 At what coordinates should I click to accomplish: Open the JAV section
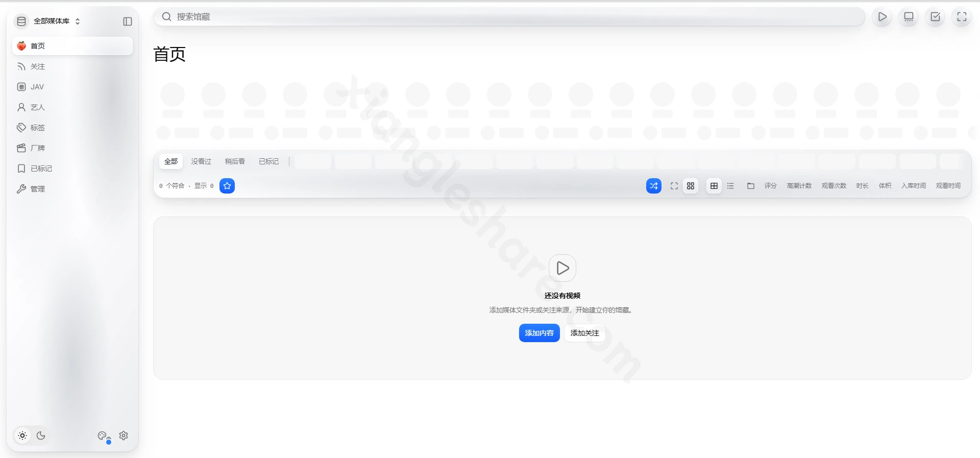(x=72, y=87)
